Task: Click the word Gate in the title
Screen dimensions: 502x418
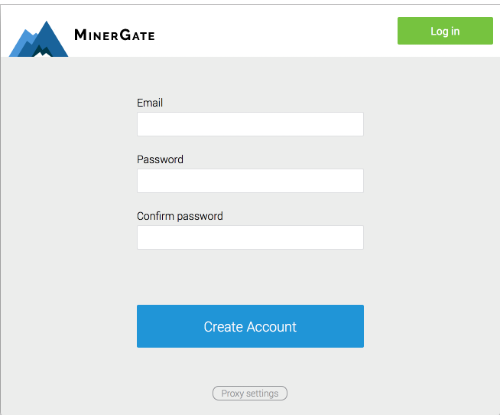Action: pyautogui.click(x=137, y=35)
